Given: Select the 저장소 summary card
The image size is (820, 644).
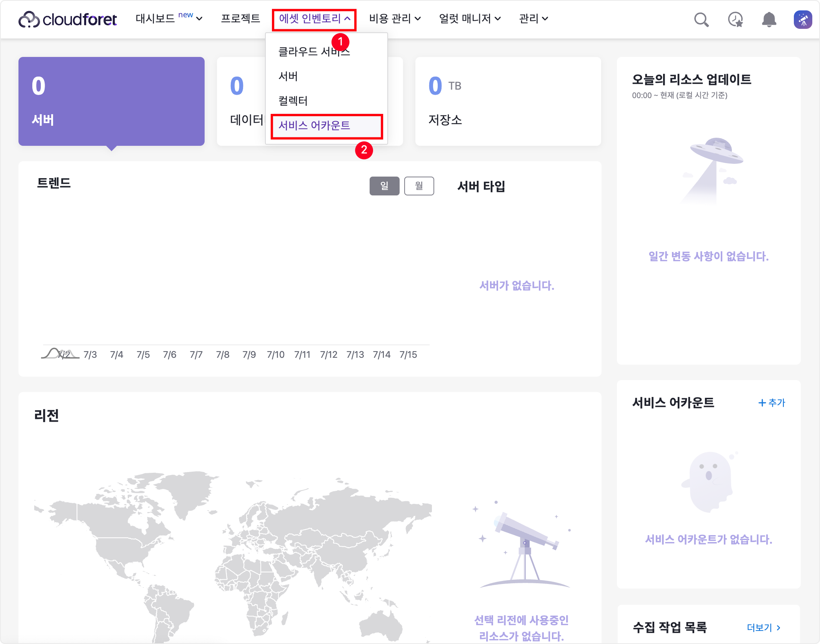Looking at the screenshot, I should pyautogui.click(x=508, y=101).
